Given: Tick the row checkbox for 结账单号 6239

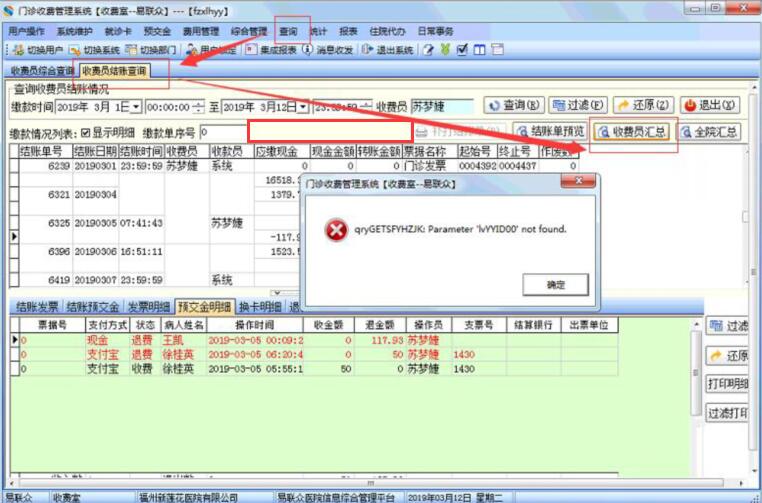Looking at the screenshot, I should (14, 166).
